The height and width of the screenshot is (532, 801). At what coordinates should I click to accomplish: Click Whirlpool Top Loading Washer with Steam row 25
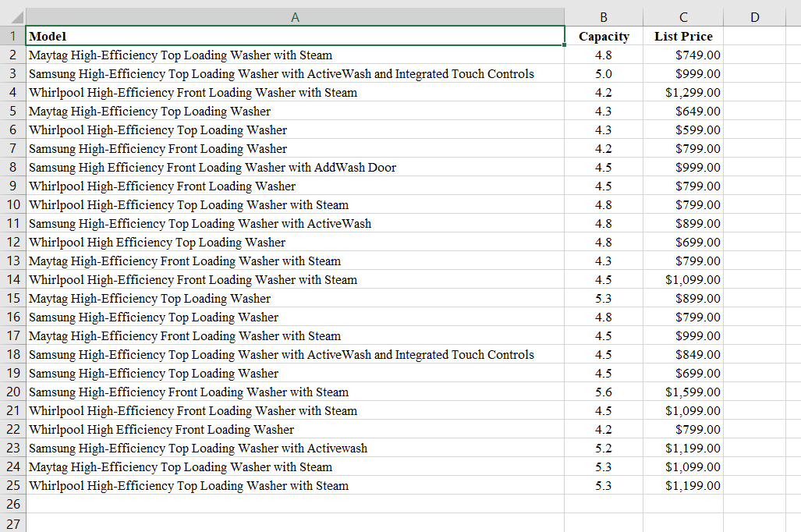coord(295,485)
